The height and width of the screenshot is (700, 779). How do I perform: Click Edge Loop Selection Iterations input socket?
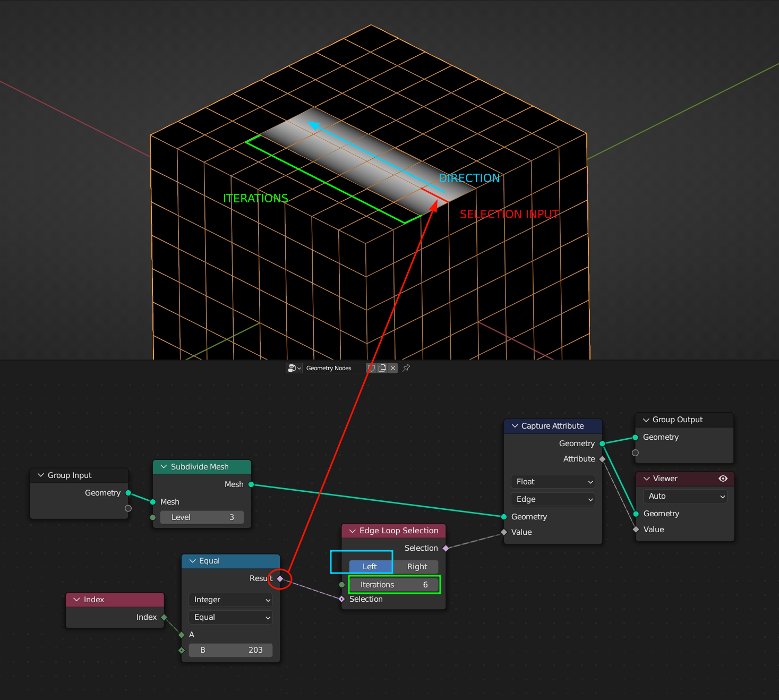[x=342, y=585]
